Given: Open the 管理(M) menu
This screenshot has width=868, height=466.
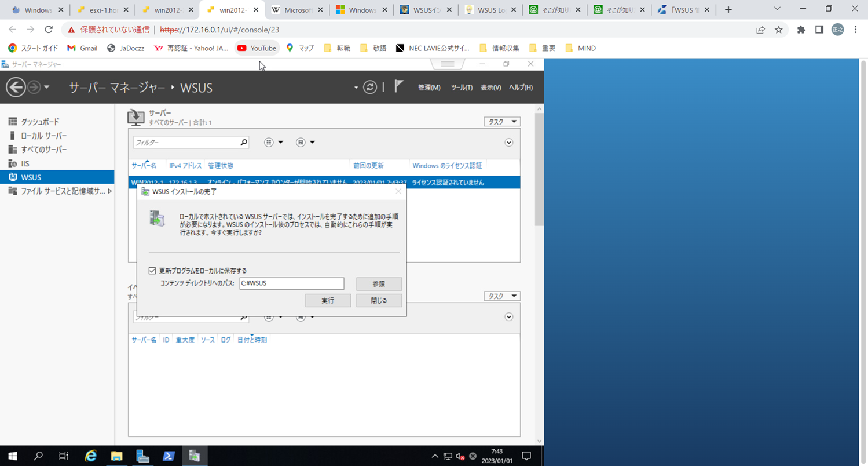Looking at the screenshot, I should click(x=429, y=88).
